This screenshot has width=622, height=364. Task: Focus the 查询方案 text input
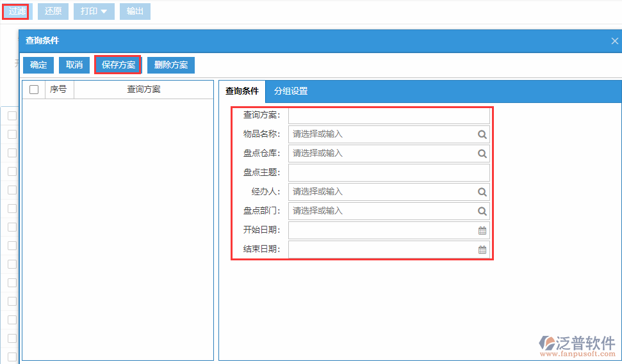(388, 115)
